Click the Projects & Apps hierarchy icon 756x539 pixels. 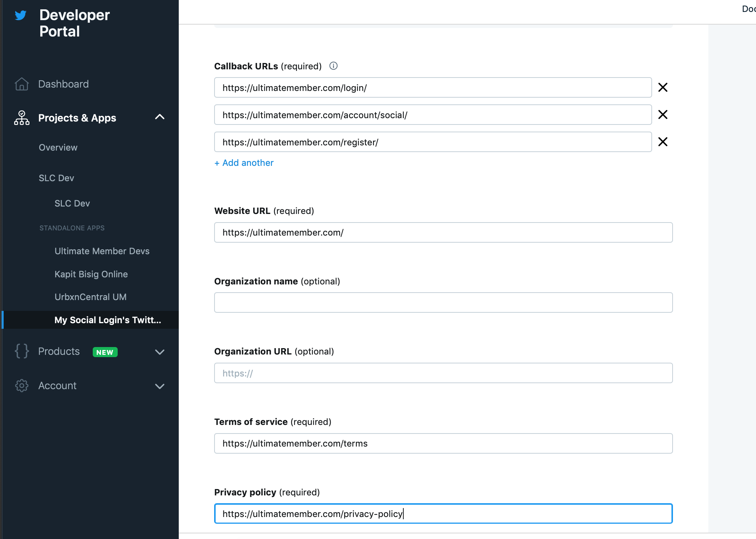tap(22, 118)
